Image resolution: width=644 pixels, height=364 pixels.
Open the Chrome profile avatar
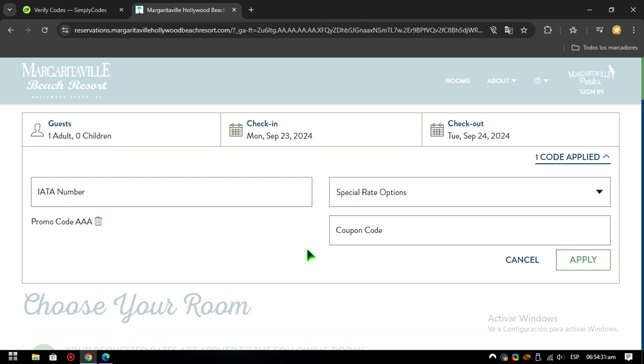click(x=617, y=30)
